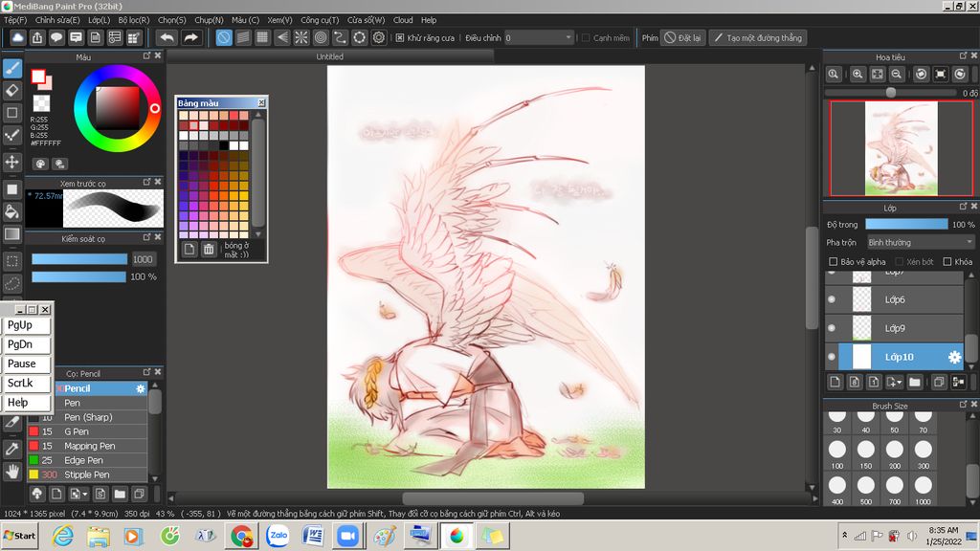Screen dimensions: 980x551
Task: Pick the Move tool with four arrows
Action: tap(11, 162)
